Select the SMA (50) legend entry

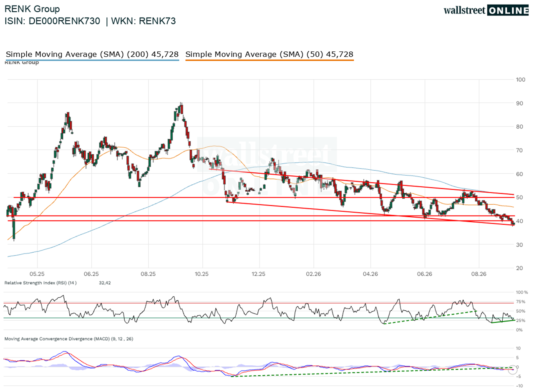pyautogui.click(x=269, y=54)
